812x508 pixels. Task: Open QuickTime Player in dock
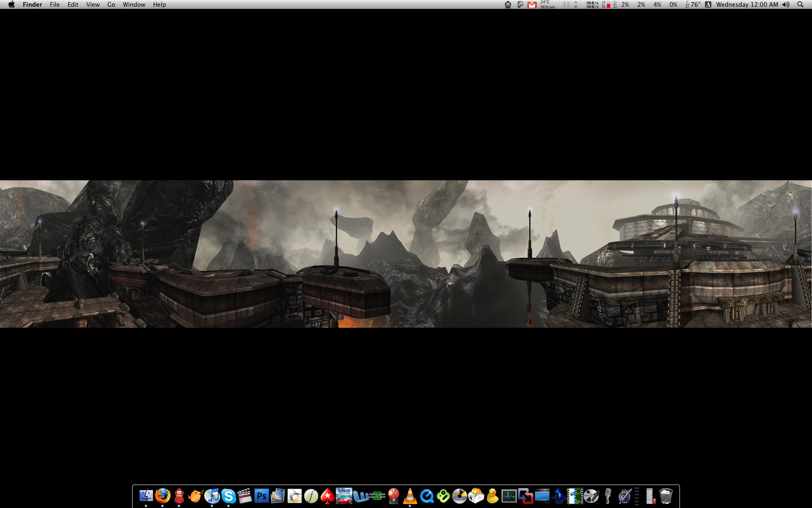[427, 496]
